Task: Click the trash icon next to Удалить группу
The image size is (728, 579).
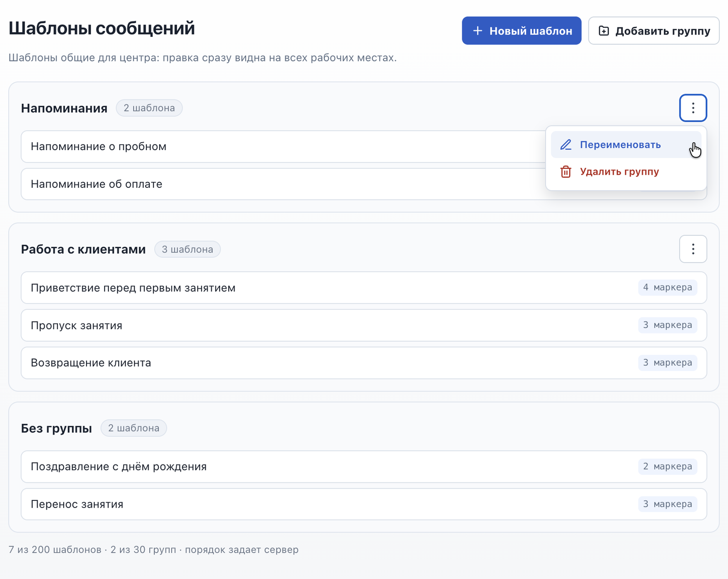Action: tap(566, 172)
